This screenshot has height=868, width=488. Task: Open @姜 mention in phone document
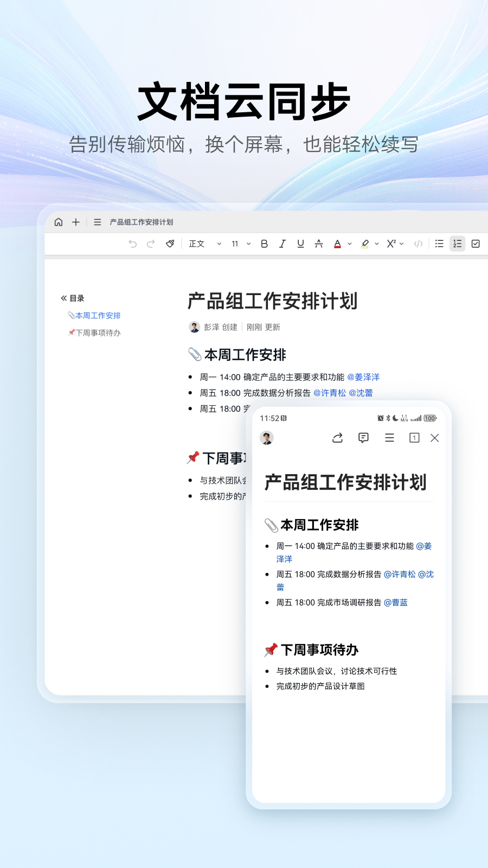tap(424, 546)
